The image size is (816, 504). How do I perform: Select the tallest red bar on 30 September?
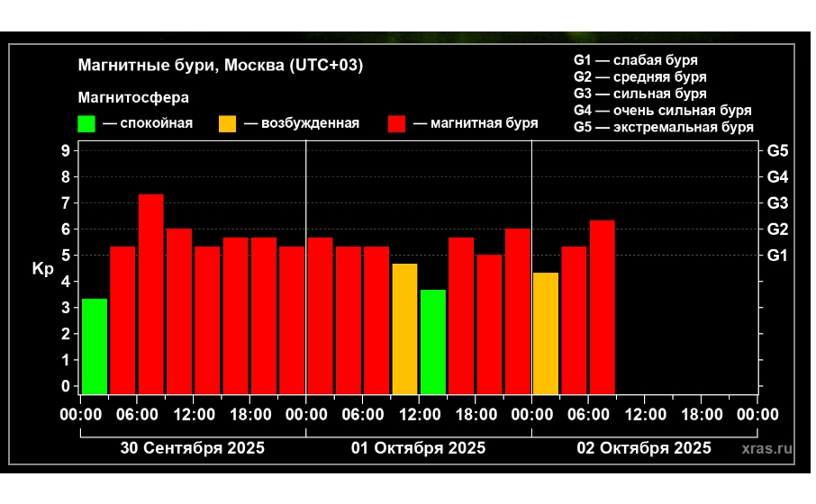click(x=150, y=293)
